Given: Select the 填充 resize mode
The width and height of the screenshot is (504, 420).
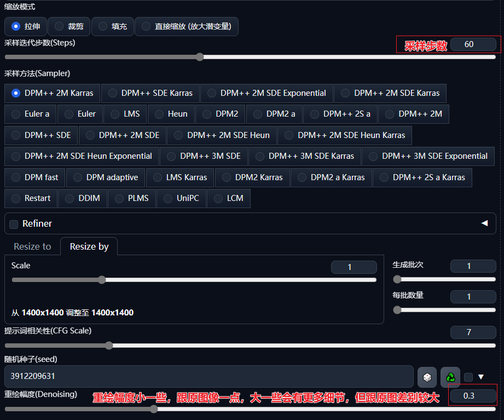Looking at the screenshot, I should 113,26.
